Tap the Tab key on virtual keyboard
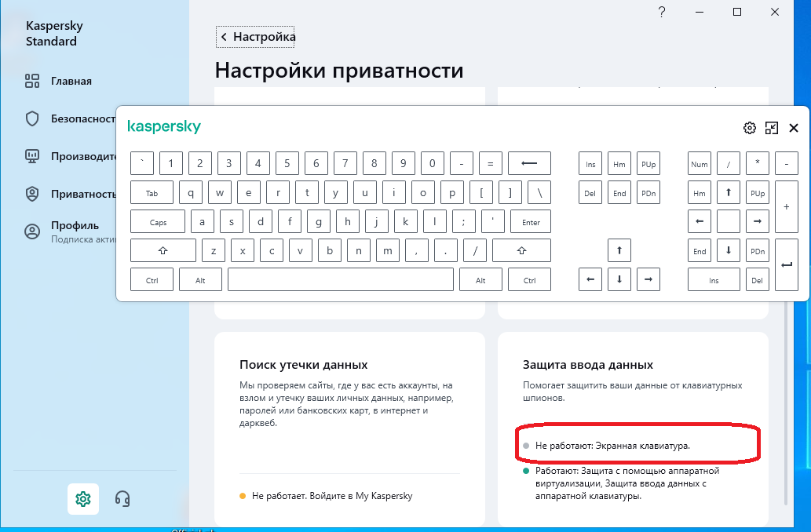The width and height of the screenshot is (811, 532). pos(152,192)
